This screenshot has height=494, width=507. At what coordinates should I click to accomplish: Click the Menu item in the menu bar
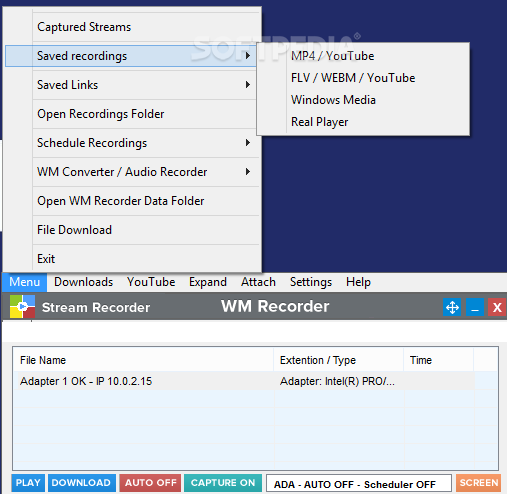click(25, 282)
